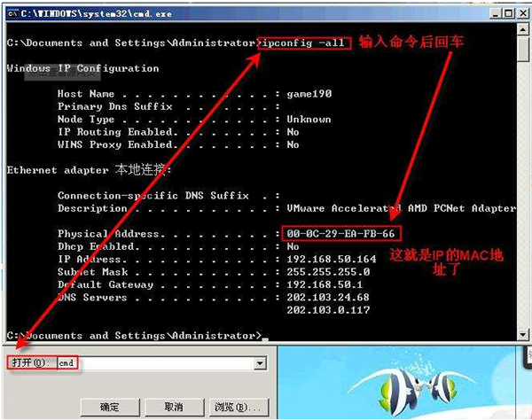The height and width of the screenshot is (420, 532).
Task: Click the Run dialog input field containing cmd
Action: 155,363
